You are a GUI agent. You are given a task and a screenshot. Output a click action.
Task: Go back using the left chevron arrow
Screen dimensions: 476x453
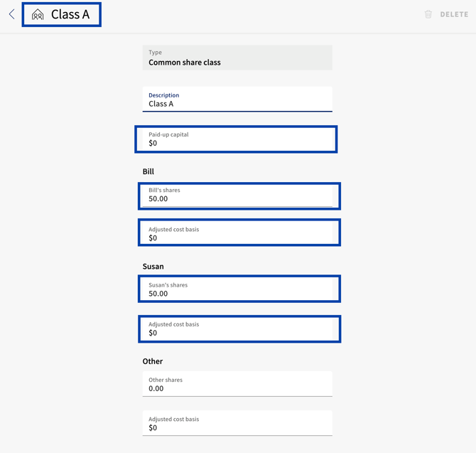coord(12,14)
